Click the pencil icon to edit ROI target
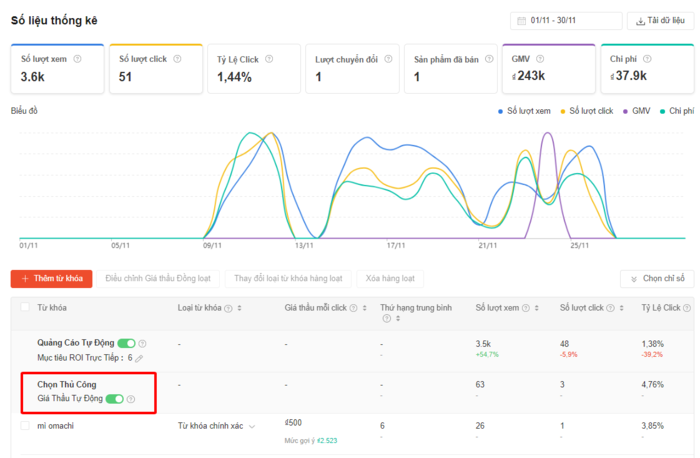 pos(139,357)
